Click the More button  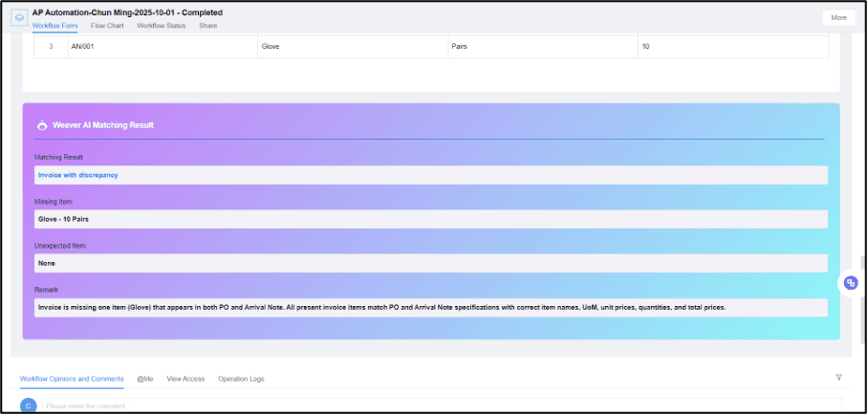pyautogui.click(x=838, y=18)
